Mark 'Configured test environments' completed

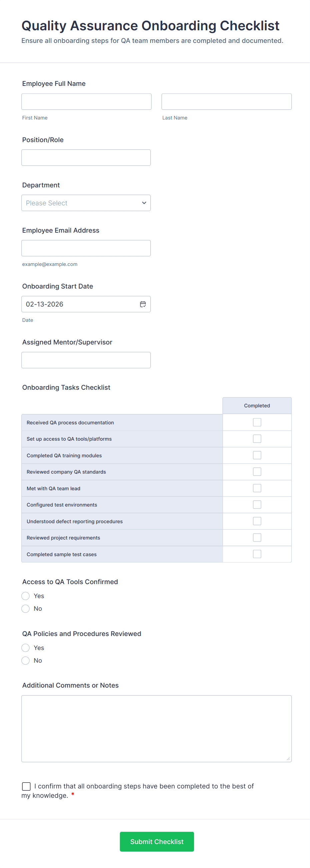[257, 505]
